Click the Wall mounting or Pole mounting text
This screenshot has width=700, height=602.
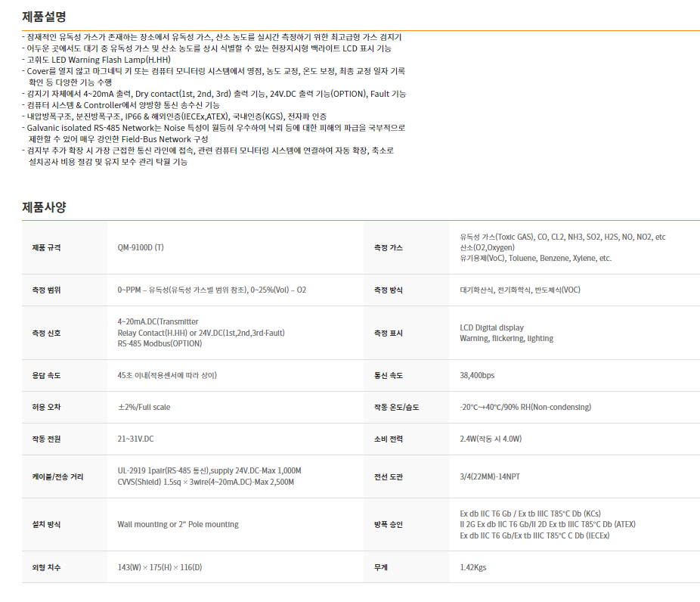[x=178, y=524]
